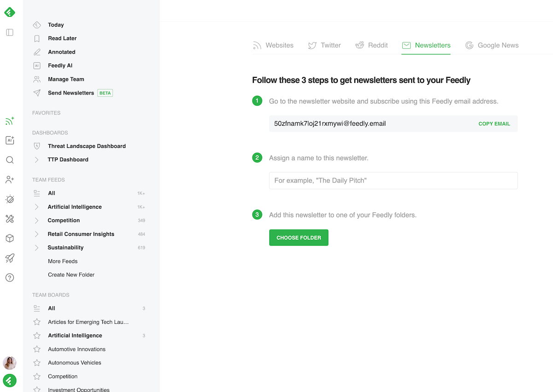
Task: Click the newsletter name input field
Action: pos(393,181)
